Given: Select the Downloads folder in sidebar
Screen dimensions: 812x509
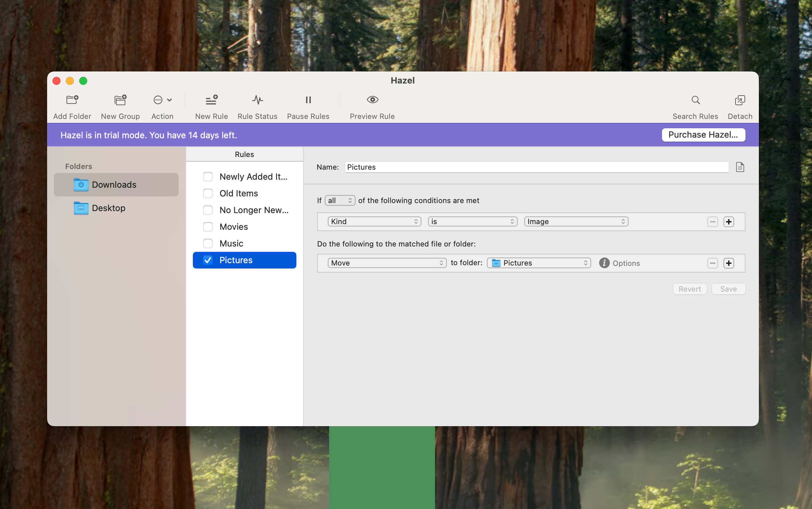Looking at the screenshot, I should (x=116, y=184).
